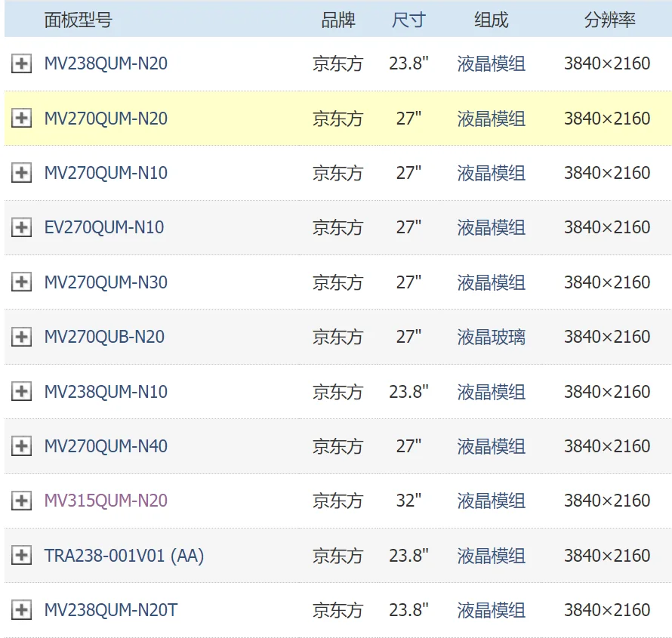Click 液晶模组 in the MV238QUM-N20 row
This screenshot has width=672, height=638.
[x=491, y=64]
